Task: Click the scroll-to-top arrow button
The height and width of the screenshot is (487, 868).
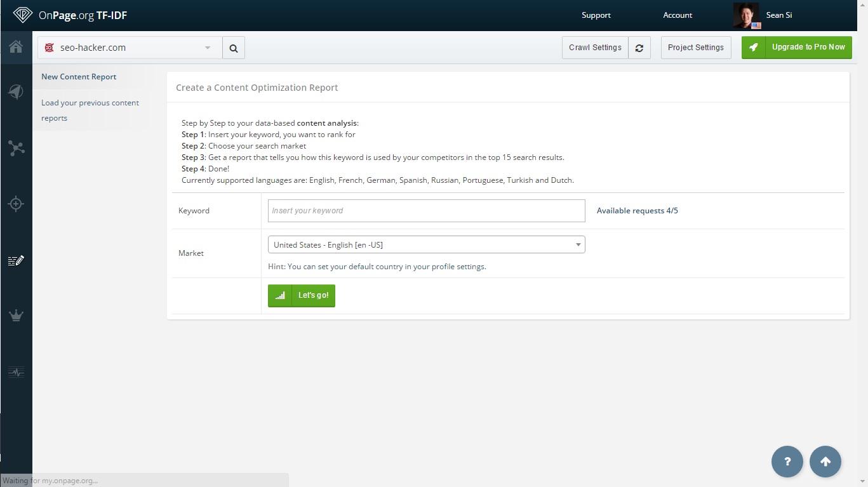Action: pyautogui.click(x=825, y=462)
